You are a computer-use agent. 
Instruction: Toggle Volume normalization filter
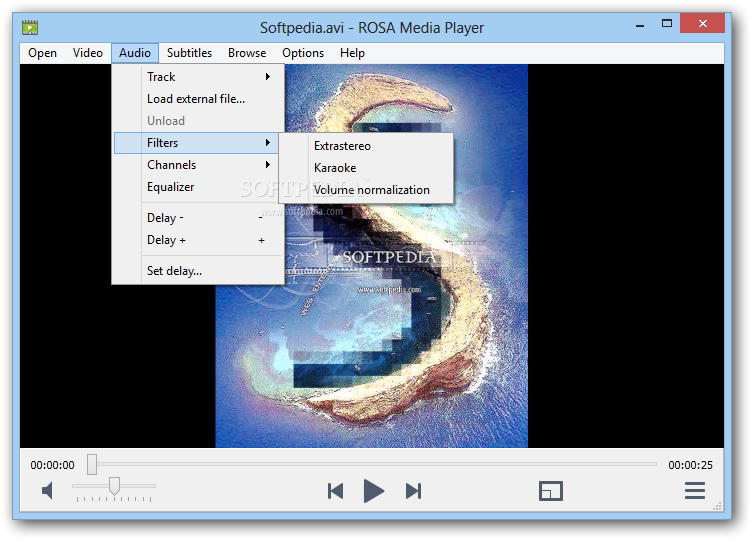point(366,190)
